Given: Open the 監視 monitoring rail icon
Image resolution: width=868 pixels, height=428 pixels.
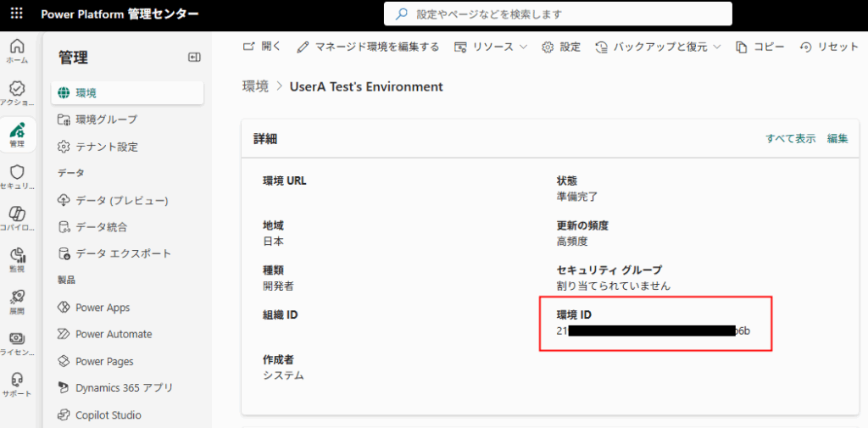Looking at the screenshot, I should (x=17, y=261).
